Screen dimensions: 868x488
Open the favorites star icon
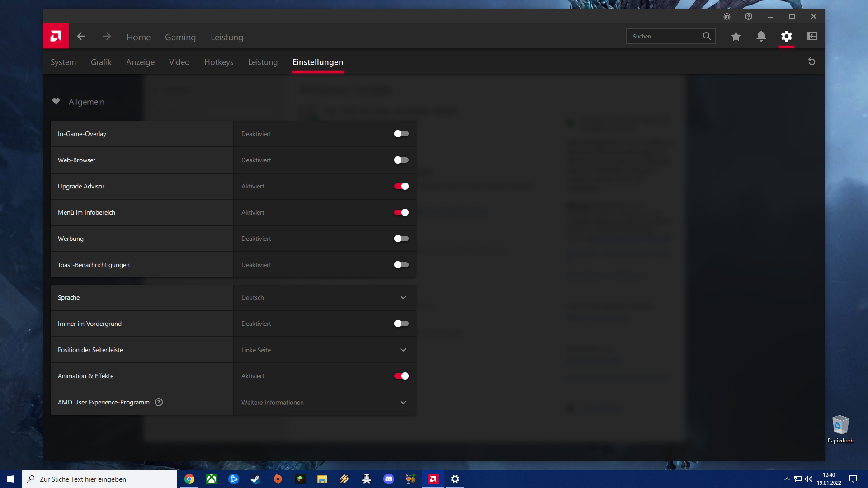tap(736, 36)
